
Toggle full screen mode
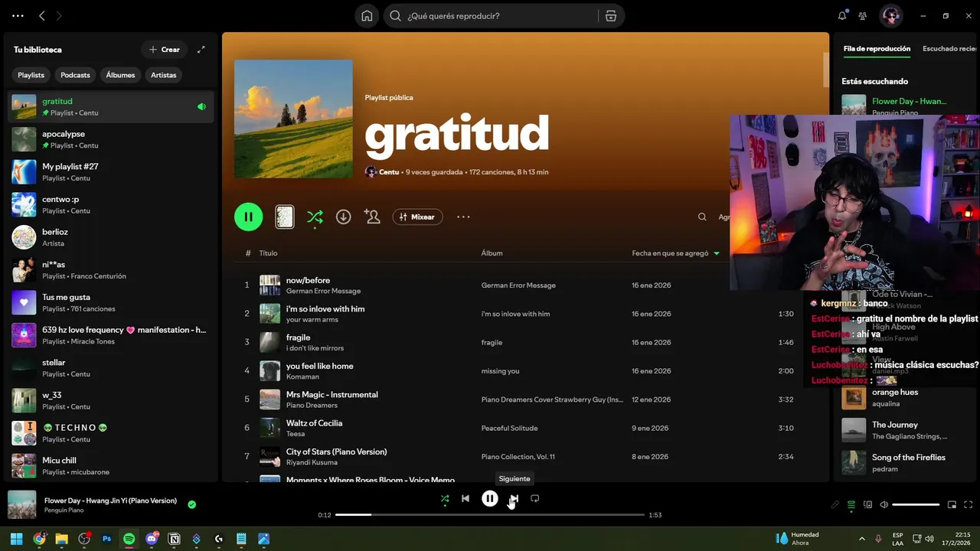(x=969, y=505)
